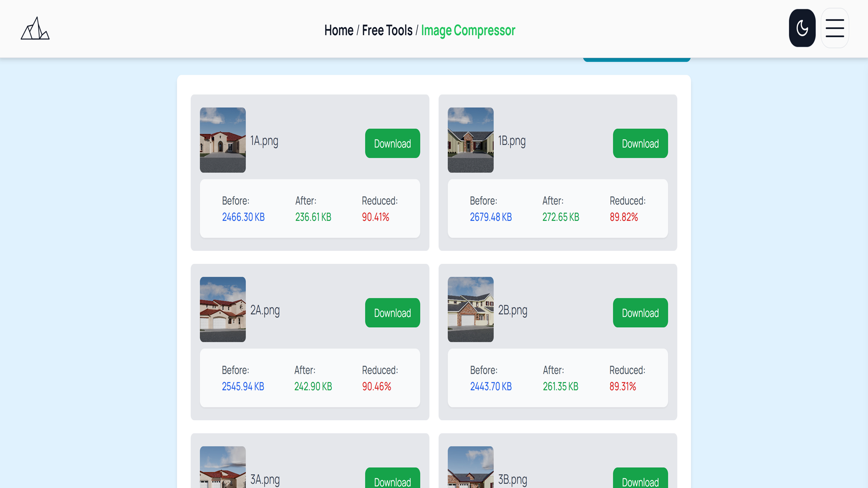Download the compressed 3A.png
The width and height of the screenshot is (868, 488).
(x=392, y=478)
